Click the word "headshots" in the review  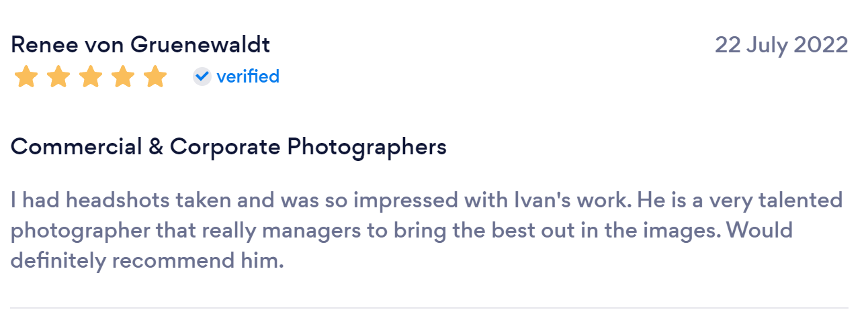pos(111,200)
